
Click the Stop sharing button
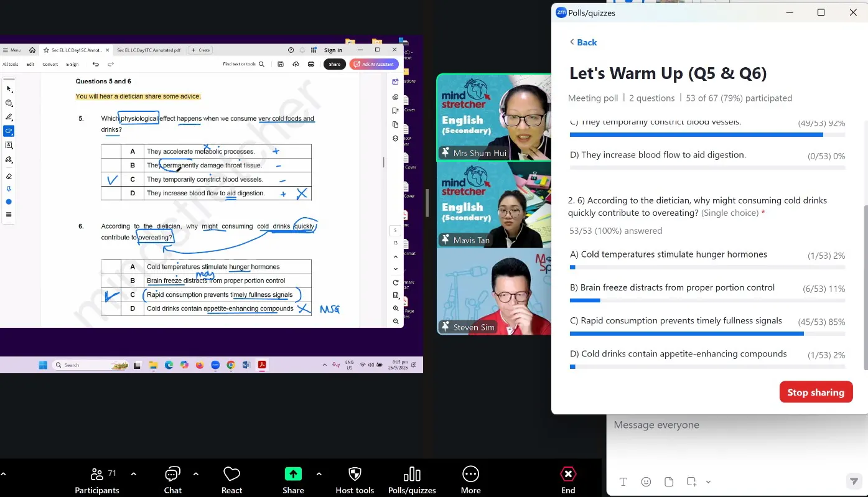[816, 392]
